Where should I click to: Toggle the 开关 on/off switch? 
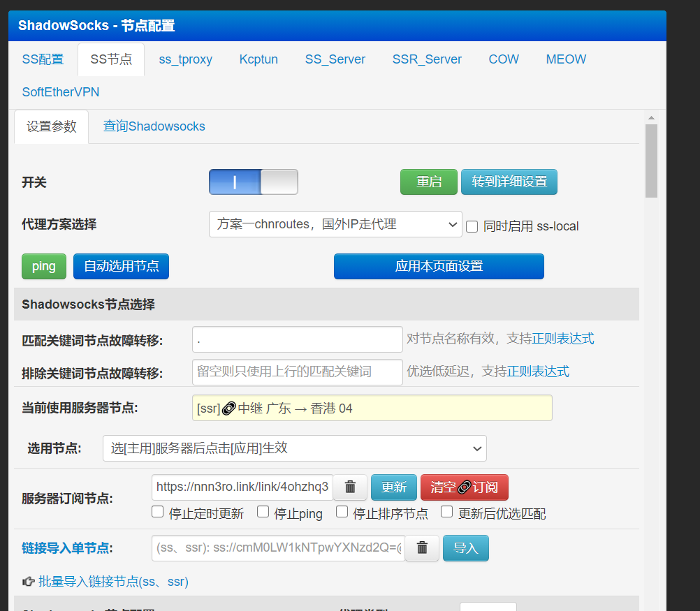pyautogui.click(x=253, y=182)
